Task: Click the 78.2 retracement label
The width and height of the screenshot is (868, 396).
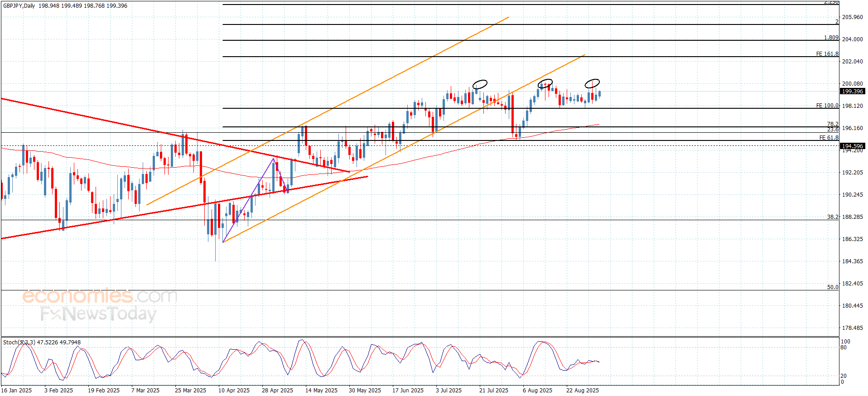Action: [x=833, y=124]
